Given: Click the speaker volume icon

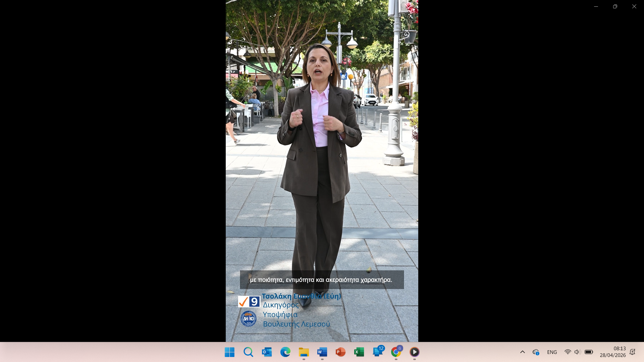Looking at the screenshot, I should tap(577, 352).
